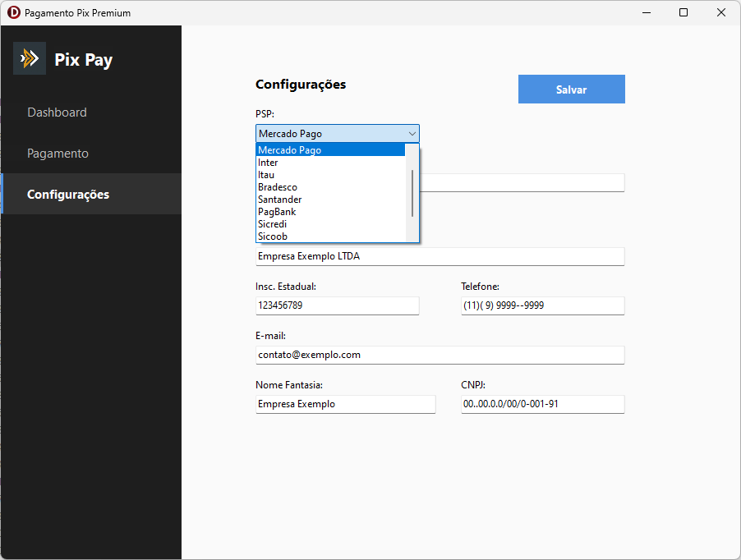
Task: Choose Inter in the PSP list
Action: click(x=330, y=163)
